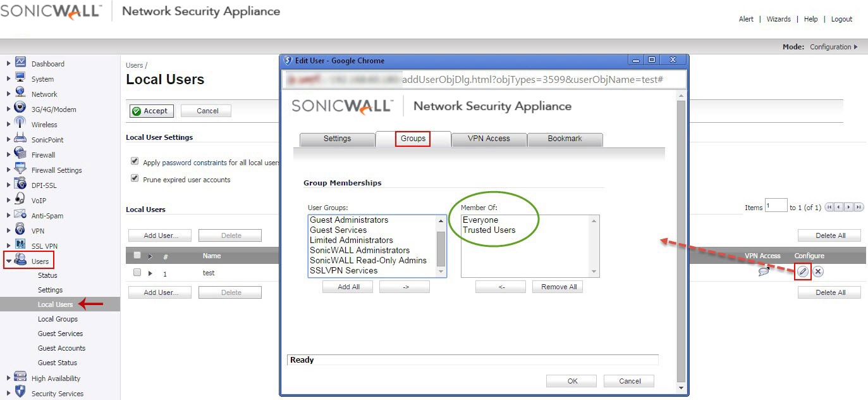
Task: Click the High Availability icon in sidebar
Action: [20, 377]
